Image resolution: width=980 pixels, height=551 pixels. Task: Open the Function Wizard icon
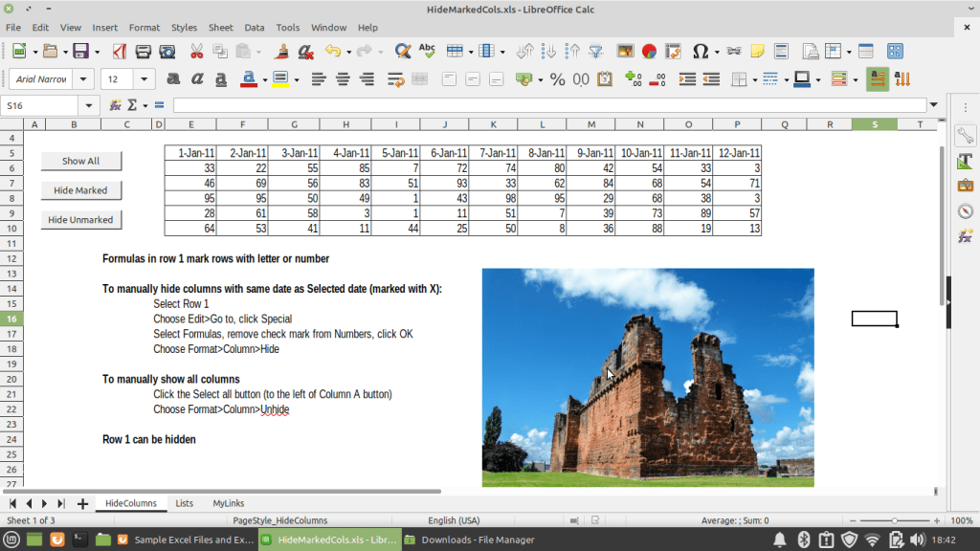tap(115, 105)
